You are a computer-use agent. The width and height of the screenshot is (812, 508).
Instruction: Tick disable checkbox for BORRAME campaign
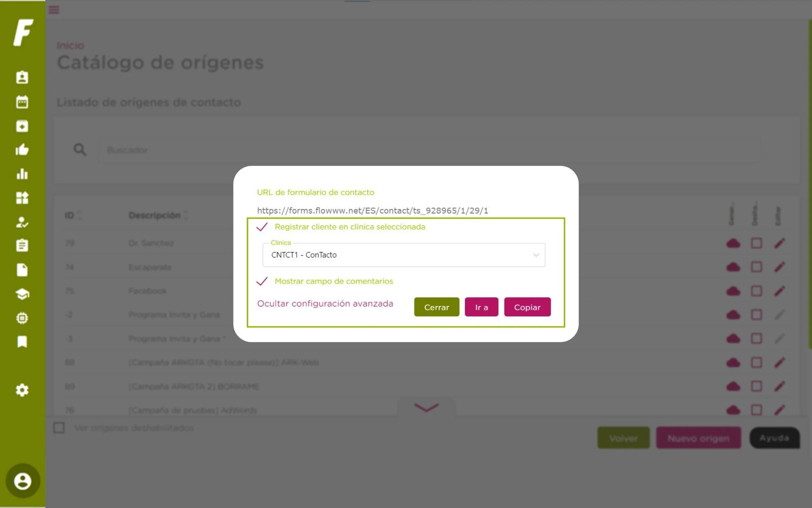point(756,386)
